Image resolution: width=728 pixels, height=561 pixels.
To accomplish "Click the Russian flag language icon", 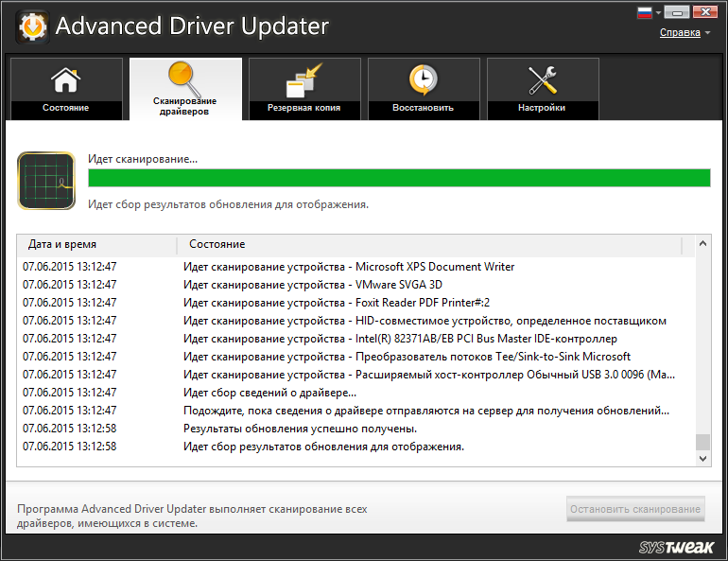I will (645, 12).
